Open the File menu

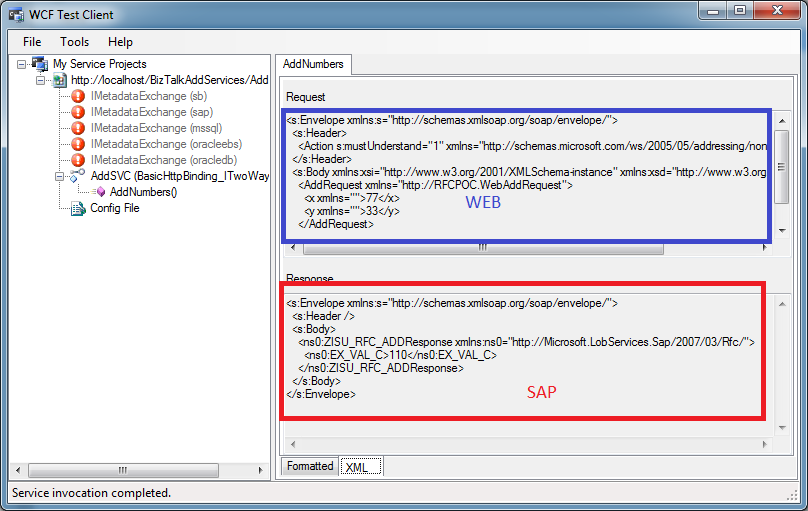click(32, 42)
